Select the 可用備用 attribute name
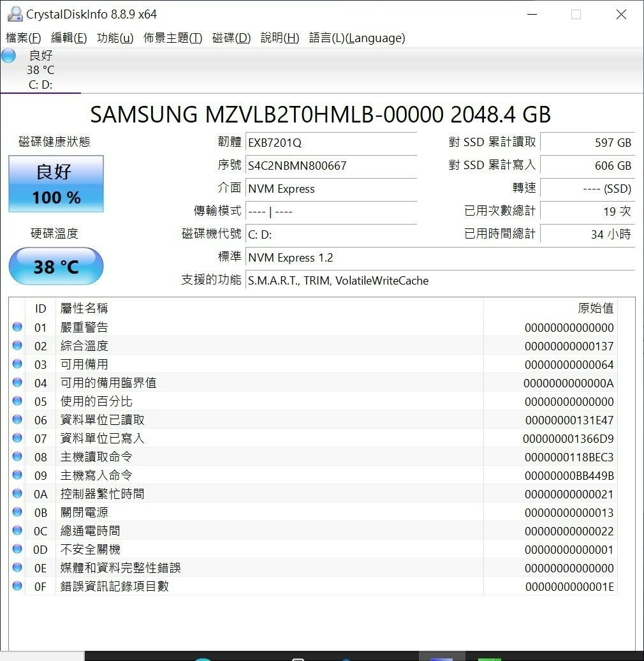The height and width of the screenshot is (661, 644). 84,364
